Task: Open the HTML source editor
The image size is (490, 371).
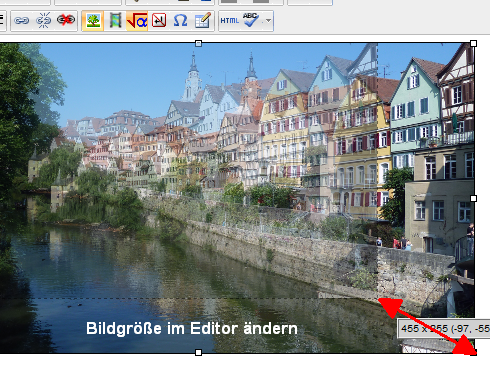Action: (x=230, y=21)
